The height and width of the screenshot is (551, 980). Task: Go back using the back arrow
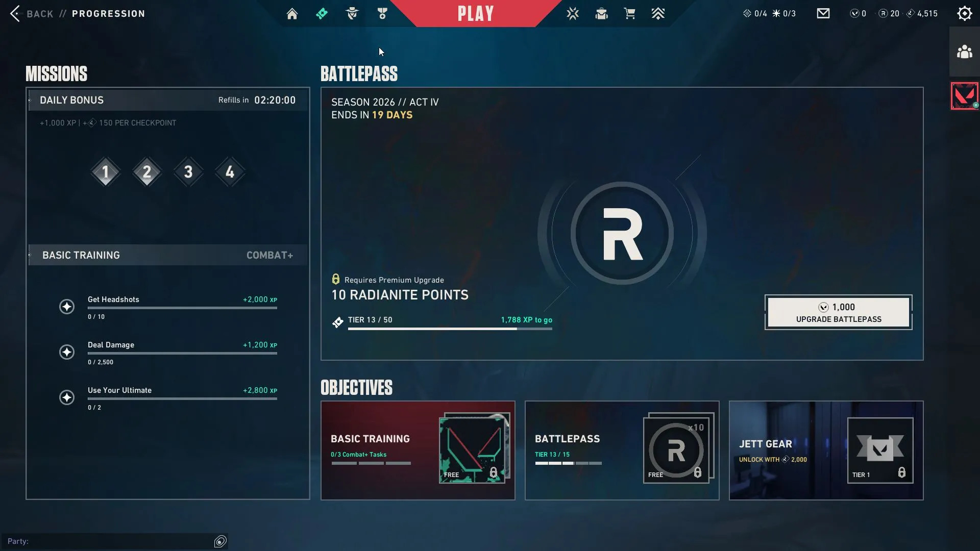pos(15,14)
